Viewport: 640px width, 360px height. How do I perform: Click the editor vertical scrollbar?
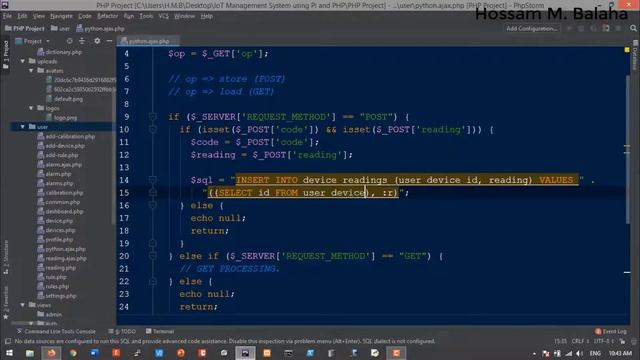(627, 149)
